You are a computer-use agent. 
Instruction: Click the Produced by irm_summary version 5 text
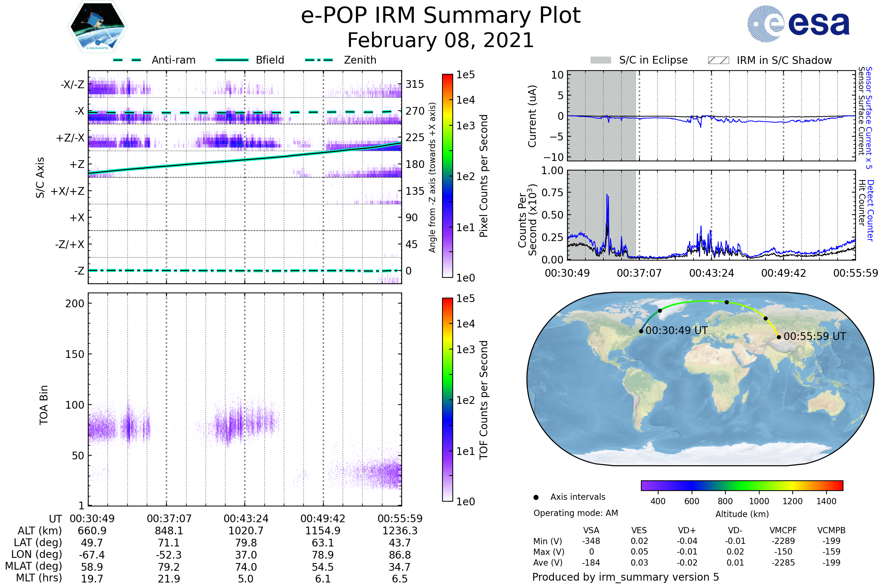click(625, 577)
